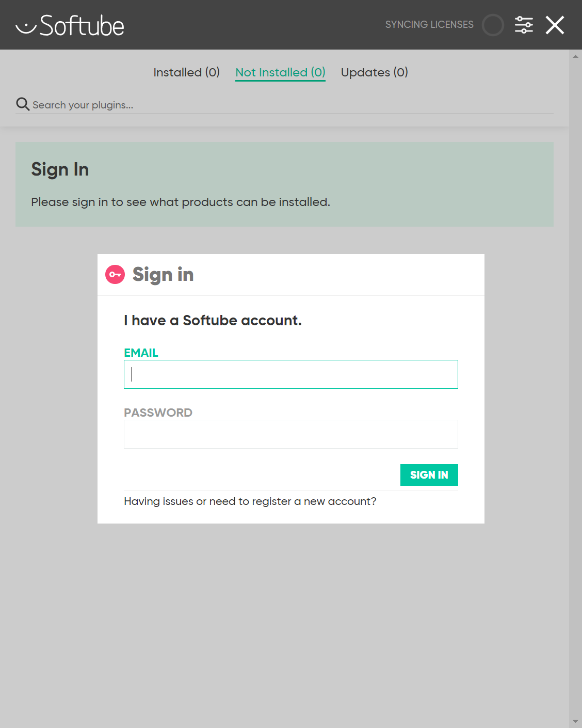
Task: Click the "I have a Softube account" heading
Action: point(213,321)
